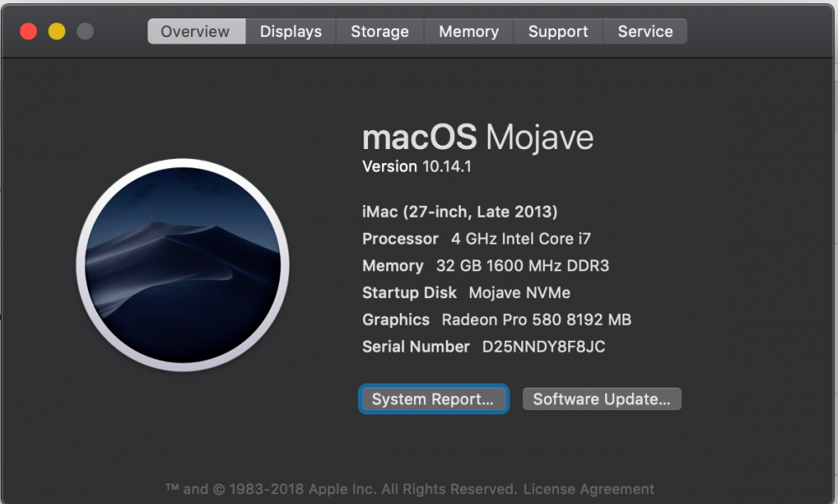Select serial number D25NNDY8F8JC
The height and width of the screenshot is (504, 838).
544,347
